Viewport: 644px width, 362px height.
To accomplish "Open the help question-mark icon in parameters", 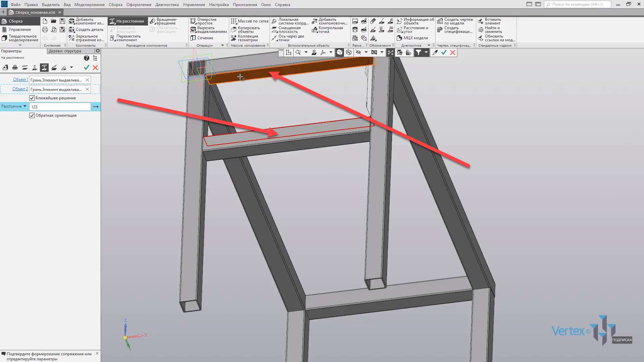I will [x=87, y=58].
